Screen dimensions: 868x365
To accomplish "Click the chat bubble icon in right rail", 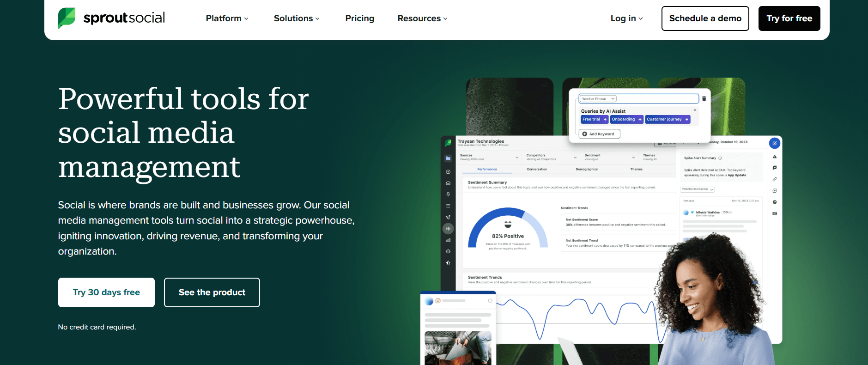I will pyautogui.click(x=775, y=168).
